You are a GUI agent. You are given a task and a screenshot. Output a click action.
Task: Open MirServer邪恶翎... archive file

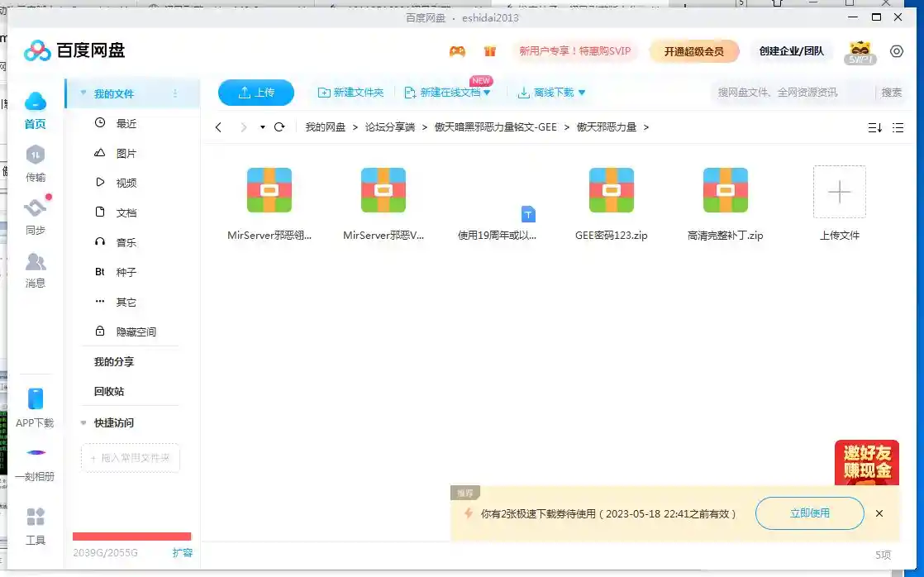pyautogui.click(x=269, y=204)
